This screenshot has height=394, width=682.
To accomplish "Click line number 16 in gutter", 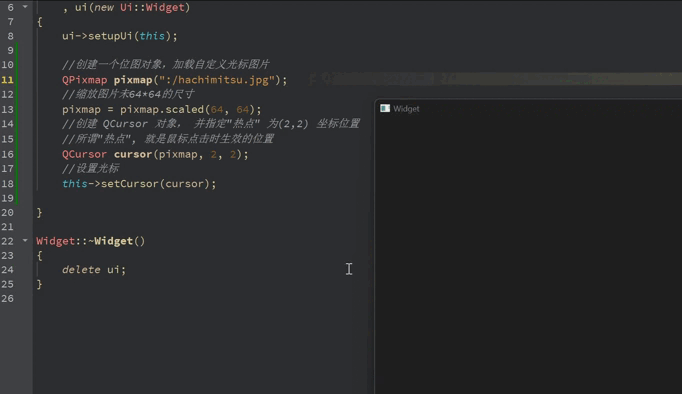I will (7, 154).
